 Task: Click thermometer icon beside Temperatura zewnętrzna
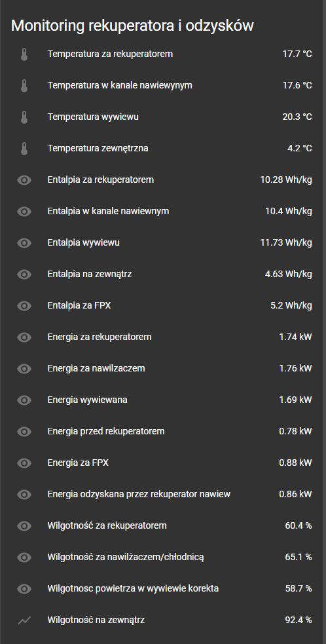click(24, 148)
